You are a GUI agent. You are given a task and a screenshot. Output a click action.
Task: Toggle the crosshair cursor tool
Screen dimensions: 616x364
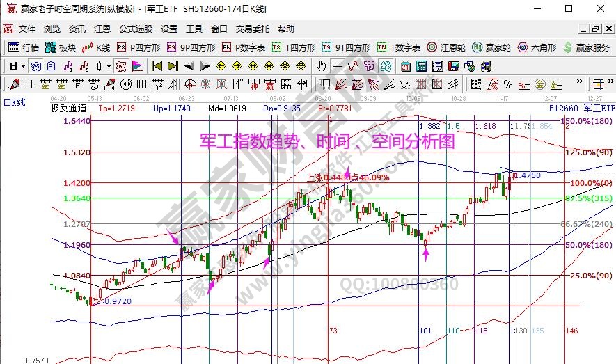click(x=338, y=66)
